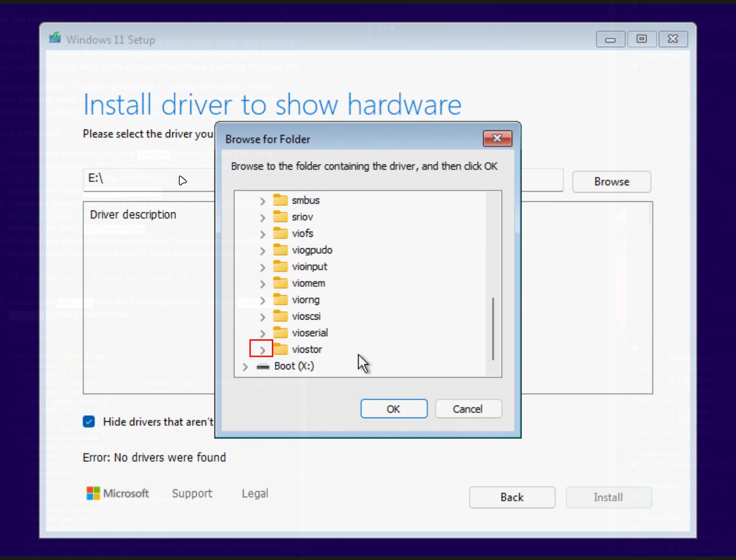Select the viomem folder name
736x560 pixels.
tap(308, 283)
